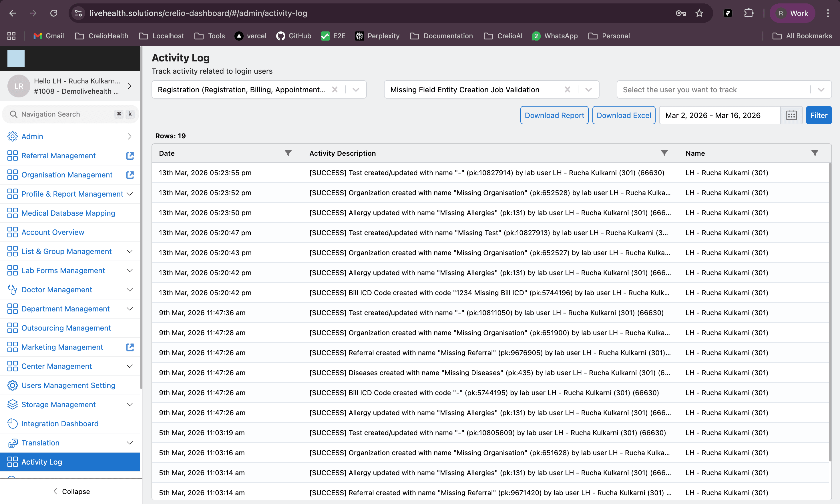
Task: Open the Gmail bookmark
Action: tap(49, 36)
